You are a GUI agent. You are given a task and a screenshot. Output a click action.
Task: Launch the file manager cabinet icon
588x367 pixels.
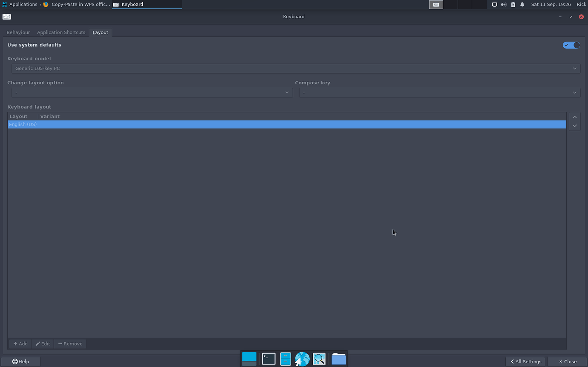pos(285,359)
